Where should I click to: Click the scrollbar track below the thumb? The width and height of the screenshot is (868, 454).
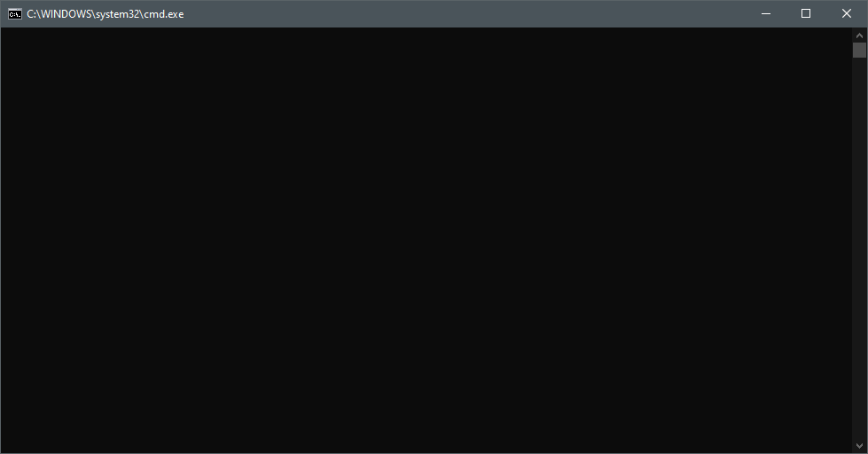coord(859,248)
